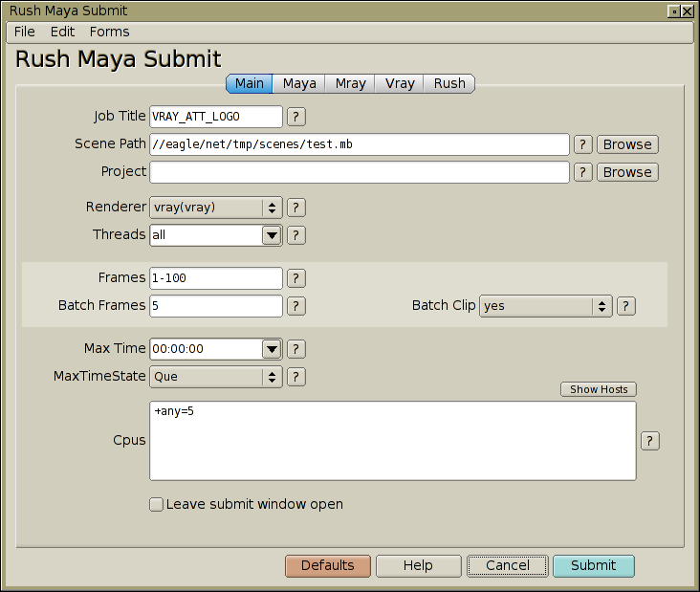Click the title bar maximize icon

[674, 11]
